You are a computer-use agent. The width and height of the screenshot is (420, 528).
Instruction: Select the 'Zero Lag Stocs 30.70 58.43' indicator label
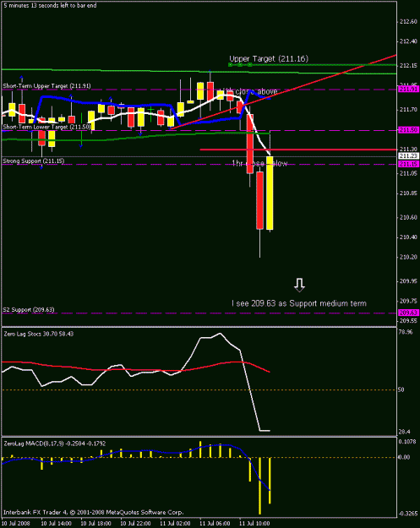[x=38, y=334]
